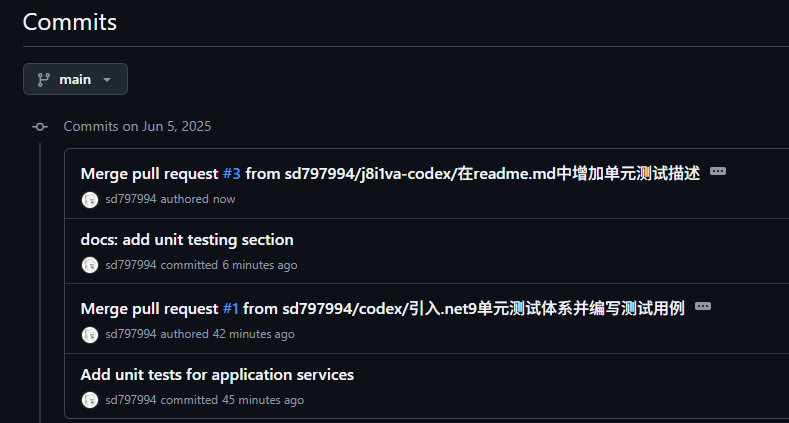Screen dimensions: 789x423
Task: Open pull request #1 link
Action: coord(230,308)
